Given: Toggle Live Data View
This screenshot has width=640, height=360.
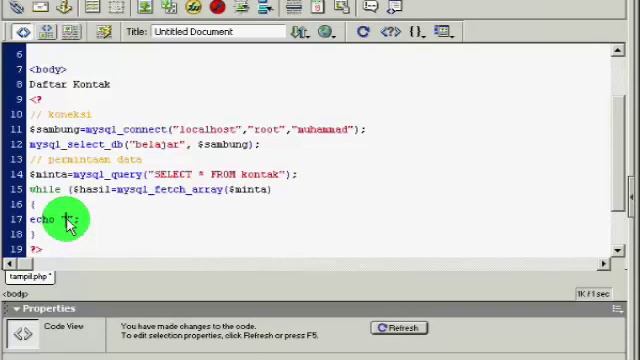Looking at the screenshot, I should 104,32.
